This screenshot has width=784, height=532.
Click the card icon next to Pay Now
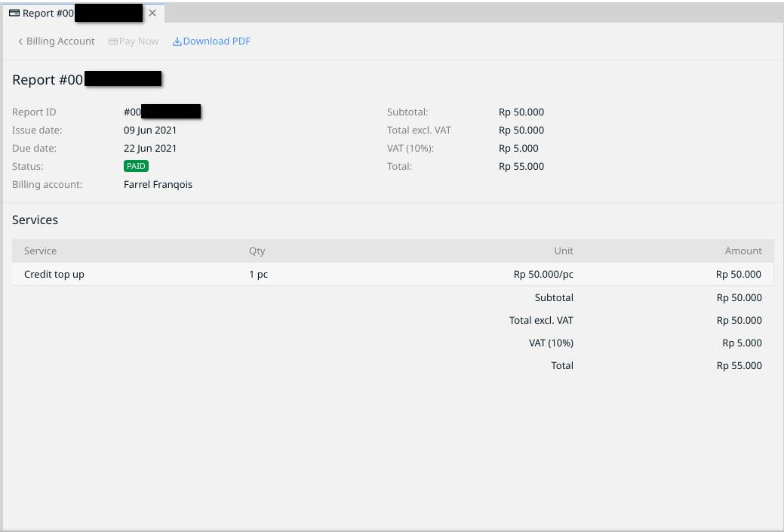pos(113,42)
